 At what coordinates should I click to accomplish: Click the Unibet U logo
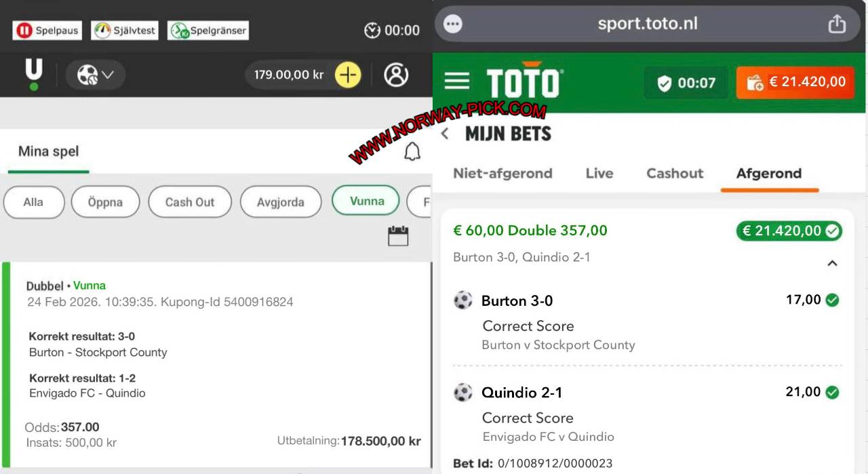[x=33, y=74]
